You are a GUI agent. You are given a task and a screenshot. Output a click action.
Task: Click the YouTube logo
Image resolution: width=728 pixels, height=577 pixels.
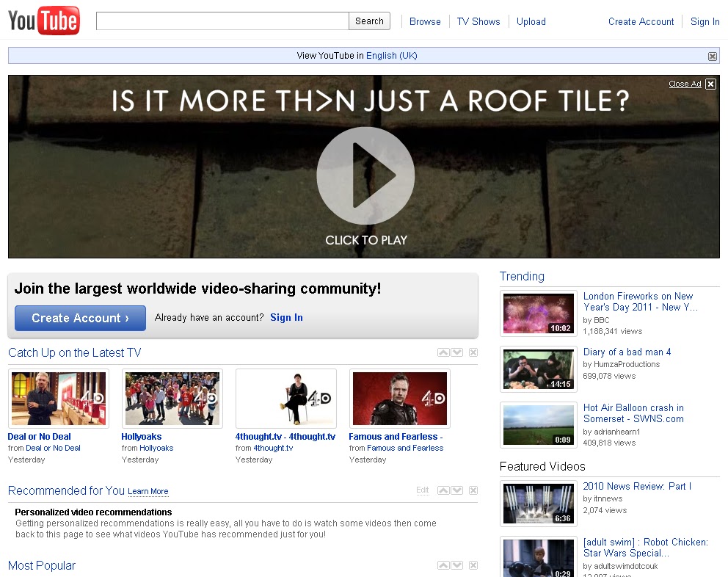pyautogui.click(x=44, y=21)
